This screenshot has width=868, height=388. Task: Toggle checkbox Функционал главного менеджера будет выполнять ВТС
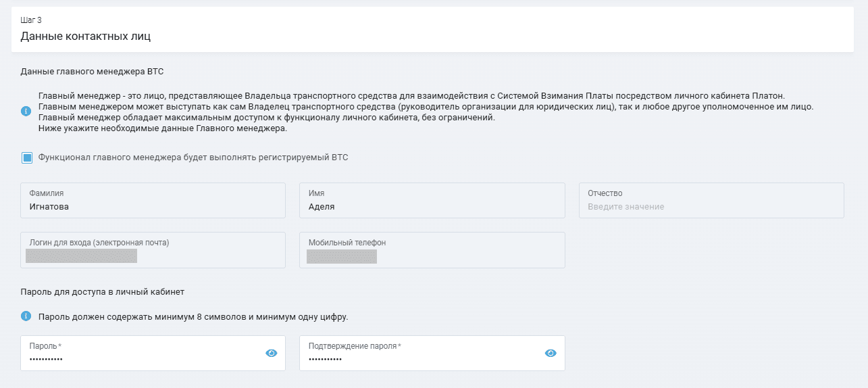27,157
